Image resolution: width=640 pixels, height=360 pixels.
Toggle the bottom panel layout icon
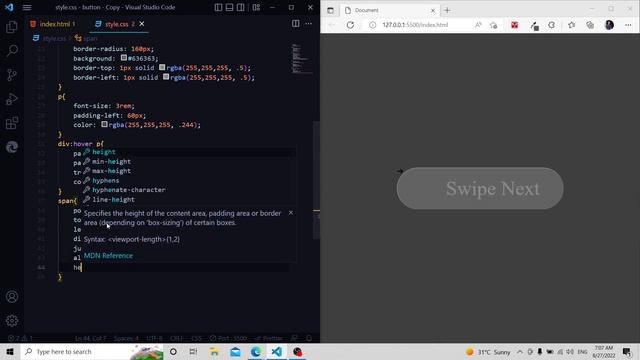[x=229, y=7]
